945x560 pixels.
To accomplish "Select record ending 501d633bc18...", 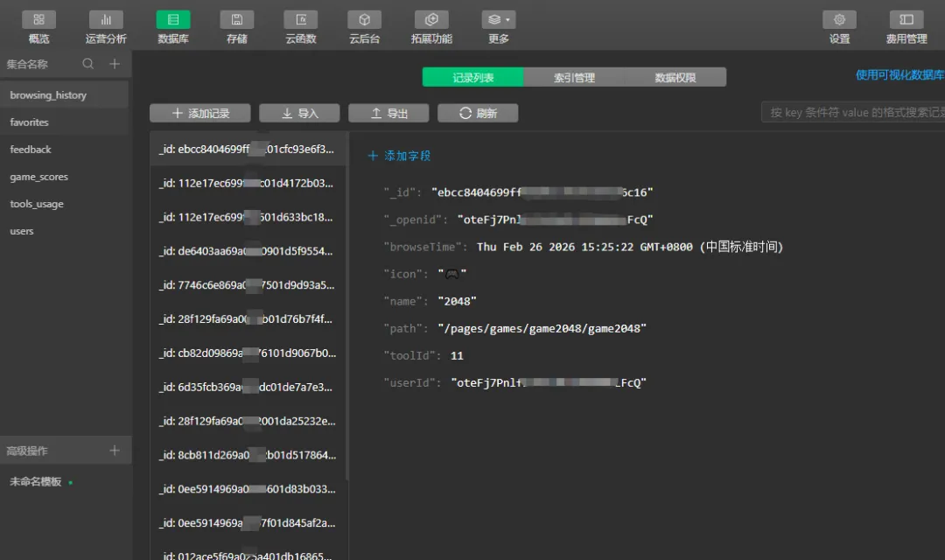I will coord(248,217).
